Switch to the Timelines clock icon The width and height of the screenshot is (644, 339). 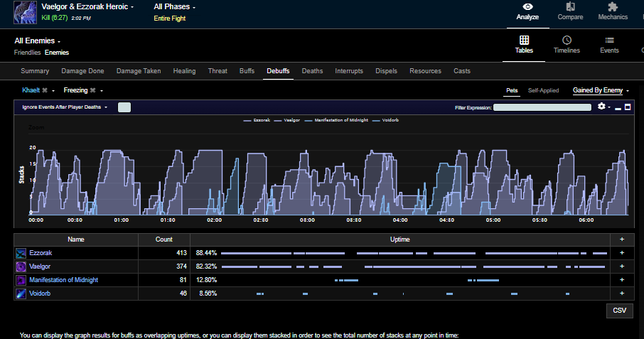567,40
